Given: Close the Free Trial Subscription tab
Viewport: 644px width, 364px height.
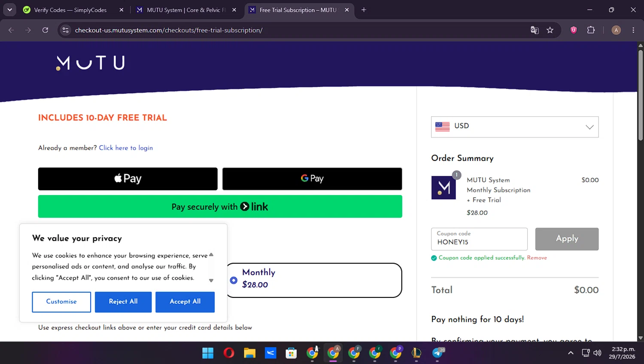Looking at the screenshot, I should pos(347,10).
